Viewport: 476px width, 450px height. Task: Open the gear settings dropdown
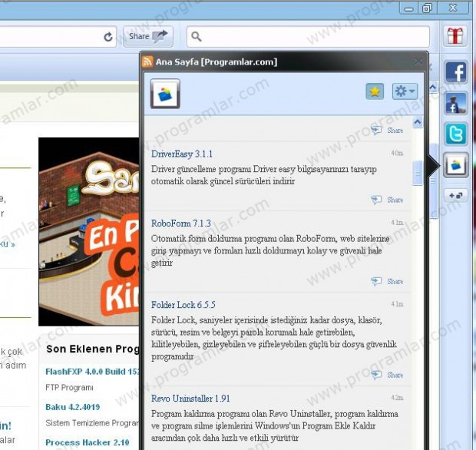405,91
